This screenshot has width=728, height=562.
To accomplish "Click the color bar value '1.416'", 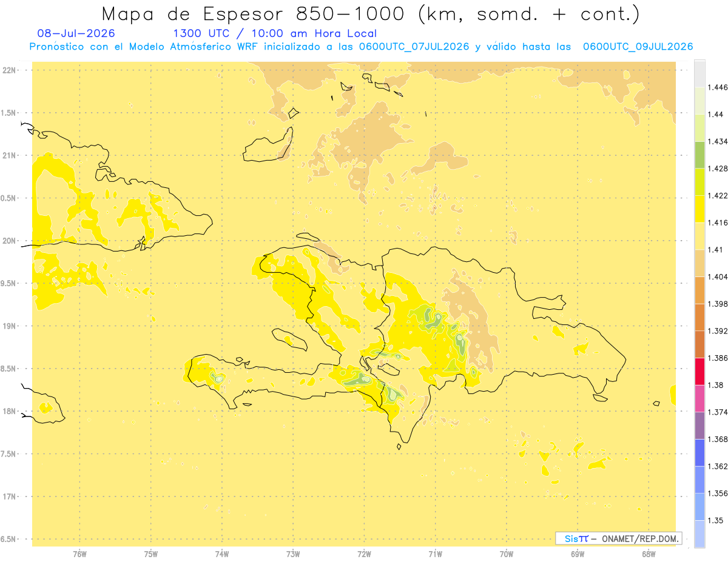I will (x=718, y=222).
